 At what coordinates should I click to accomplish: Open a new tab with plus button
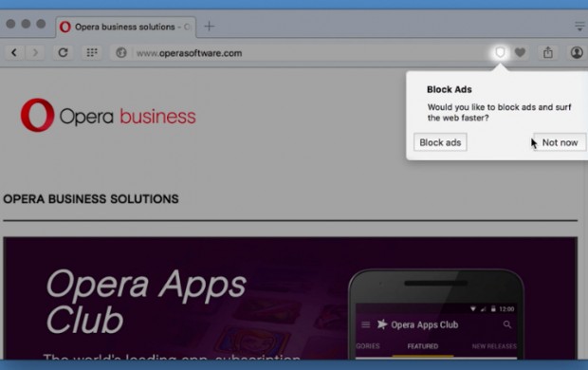210,27
